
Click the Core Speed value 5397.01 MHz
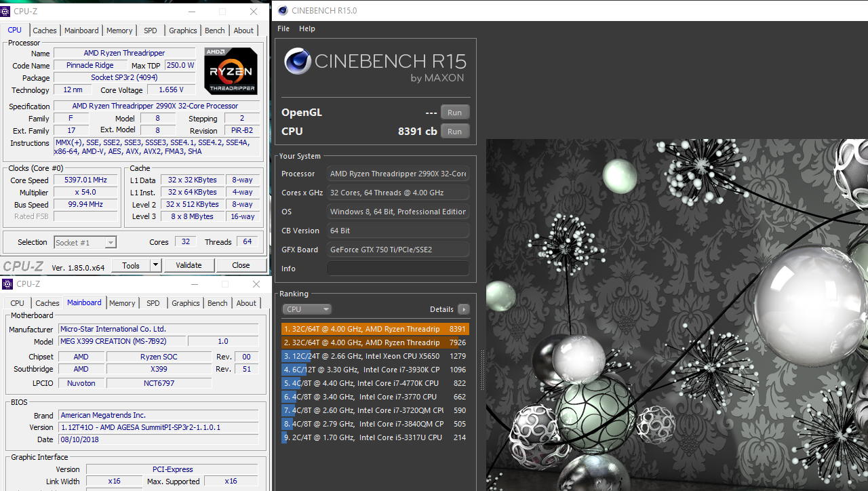[x=85, y=180]
